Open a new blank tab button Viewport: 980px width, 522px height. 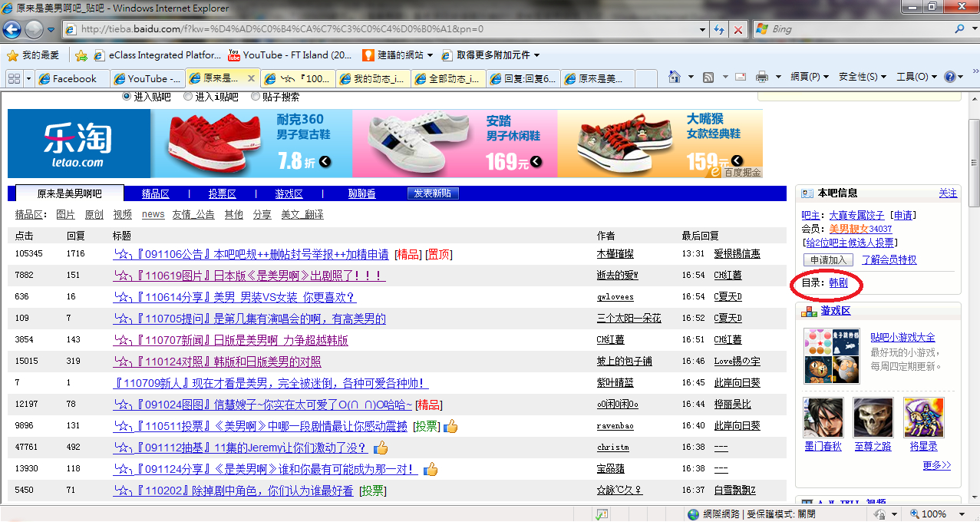(646, 78)
